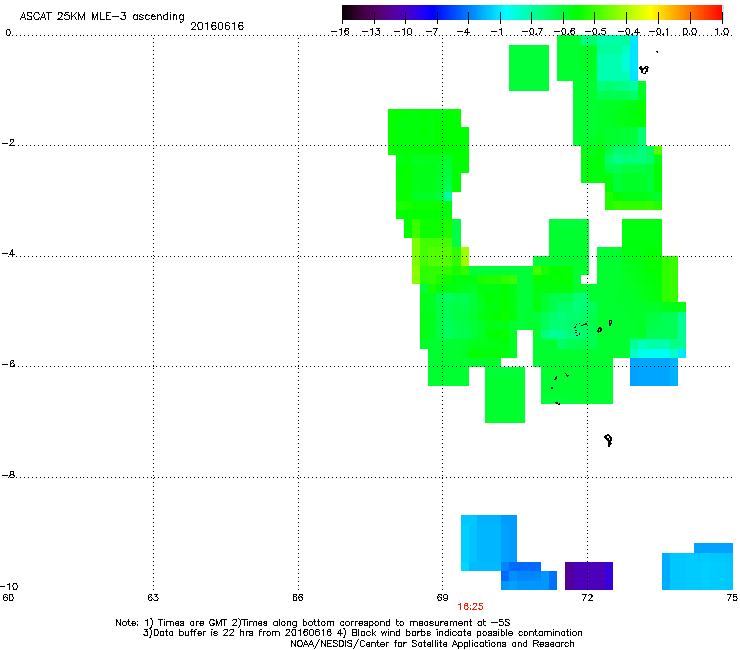Click the blue data block just below latitude -6
740x650 pixels.
point(654,371)
